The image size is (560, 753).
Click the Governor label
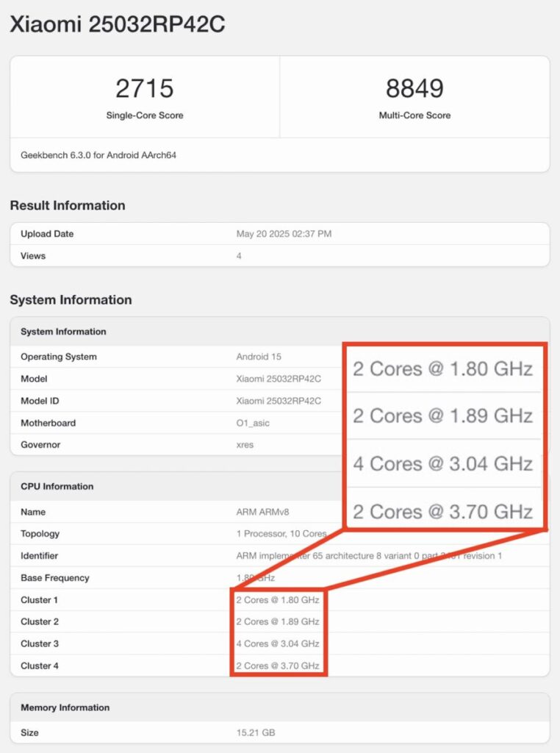pyautogui.click(x=40, y=445)
